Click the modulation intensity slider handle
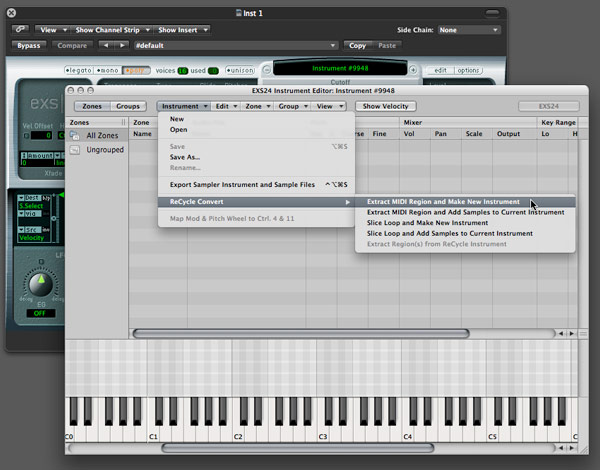Viewport: 600px width, 470px height. click(x=54, y=218)
